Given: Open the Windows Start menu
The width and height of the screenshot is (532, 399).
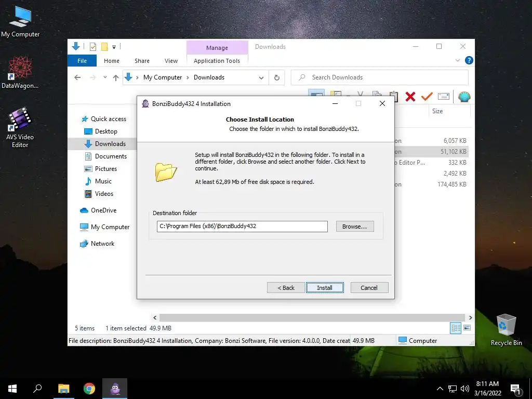Looking at the screenshot, I should pos(12,389).
